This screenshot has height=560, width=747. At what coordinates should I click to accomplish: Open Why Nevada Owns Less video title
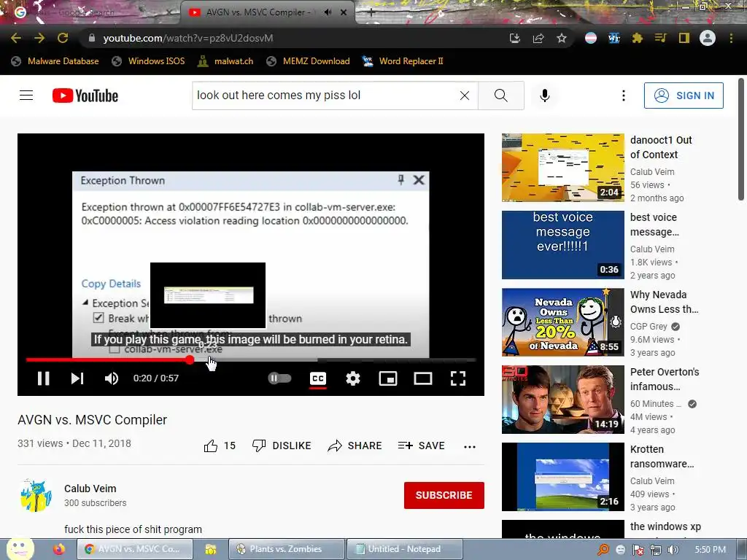(664, 302)
